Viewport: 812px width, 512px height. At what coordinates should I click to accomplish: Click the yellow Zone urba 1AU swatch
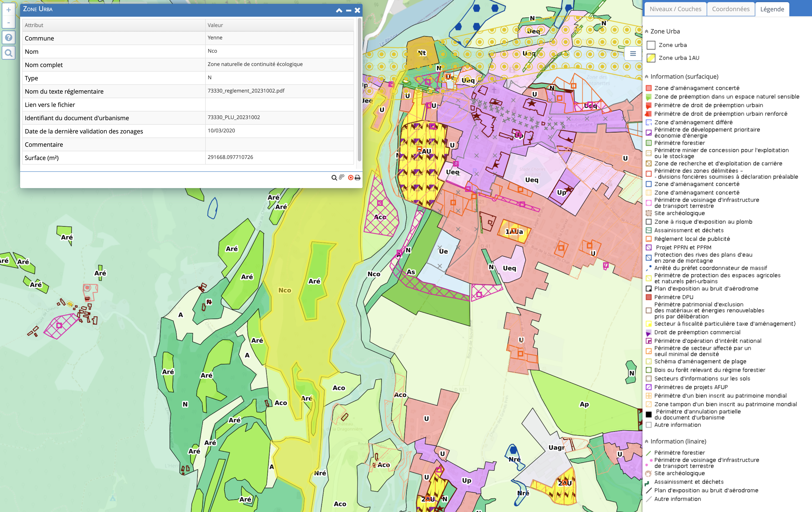(x=651, y=58)
